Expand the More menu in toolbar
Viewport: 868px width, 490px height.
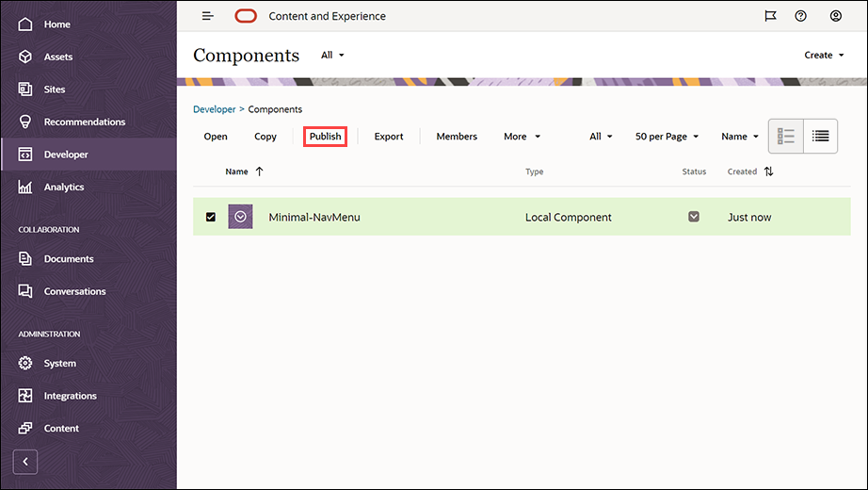[522, 137]
